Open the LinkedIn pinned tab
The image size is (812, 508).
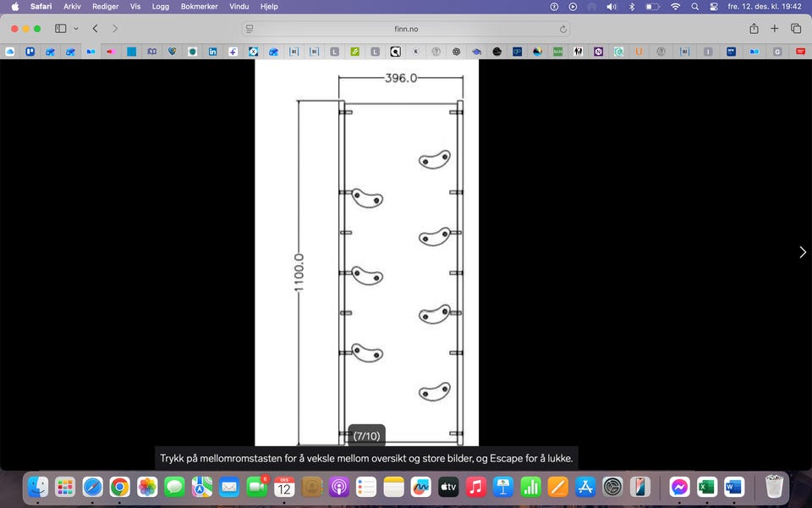(213, 52)
